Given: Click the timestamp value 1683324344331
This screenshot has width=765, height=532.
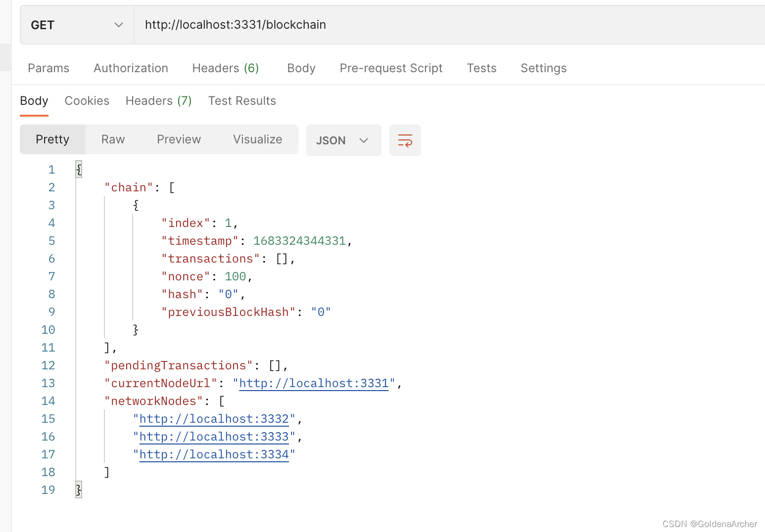Looking at the screenshot, I should coord(299,241).
